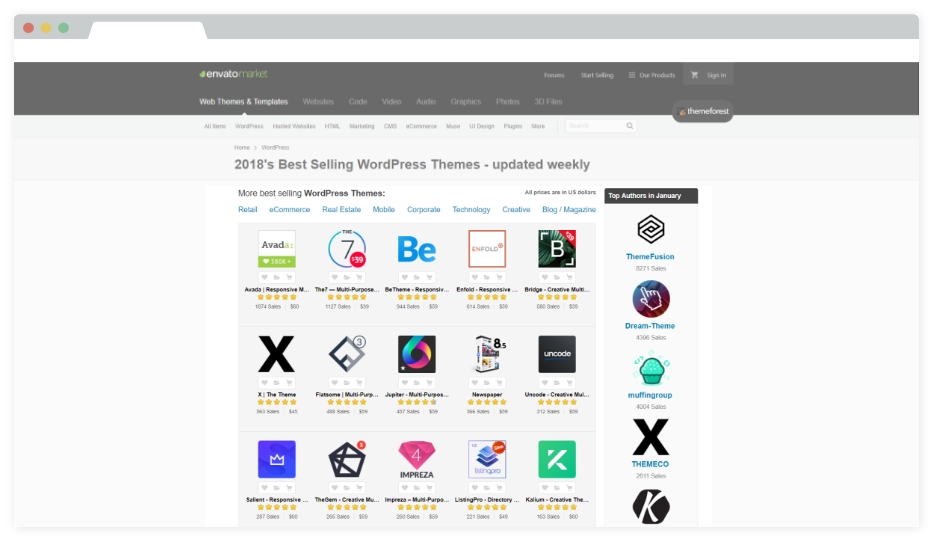The image size is (935, 543).
Task: Open the Our Products menu
Action: 651,75
